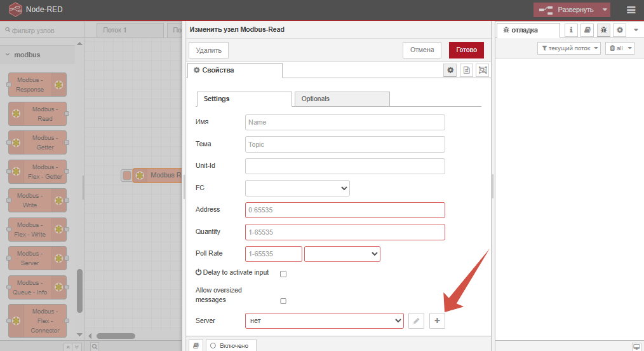This screenshot has width=644, height=351.
Task: Open node appearance settings icon
Action: 483,71
